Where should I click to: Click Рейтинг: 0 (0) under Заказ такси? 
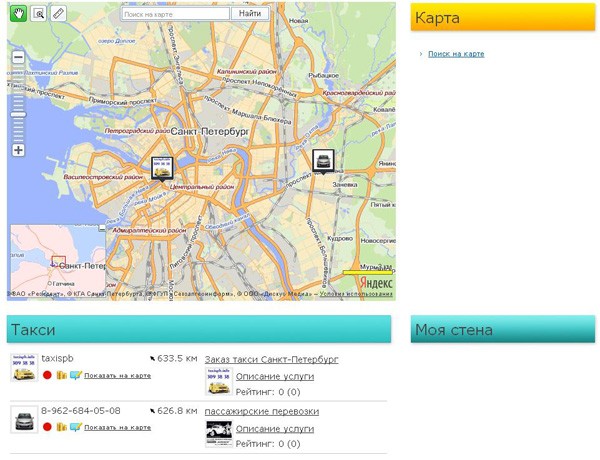pyautogui.click(x=268, y=392)
